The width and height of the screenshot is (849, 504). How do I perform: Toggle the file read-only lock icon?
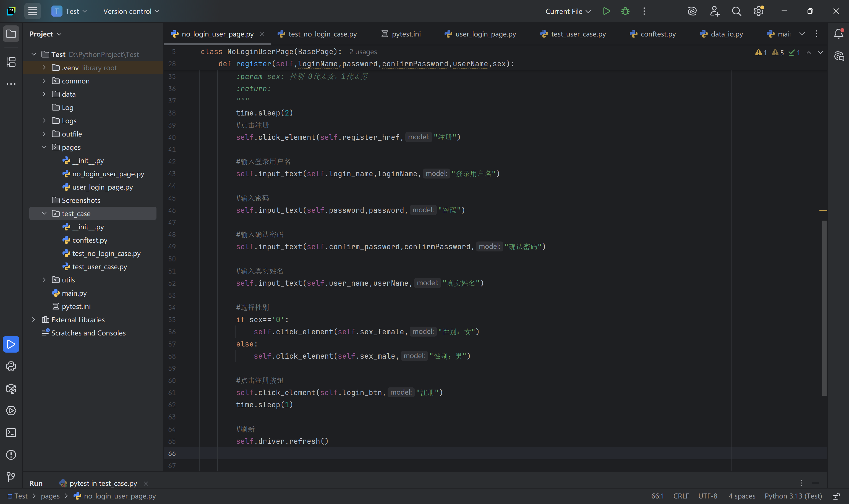836,496
